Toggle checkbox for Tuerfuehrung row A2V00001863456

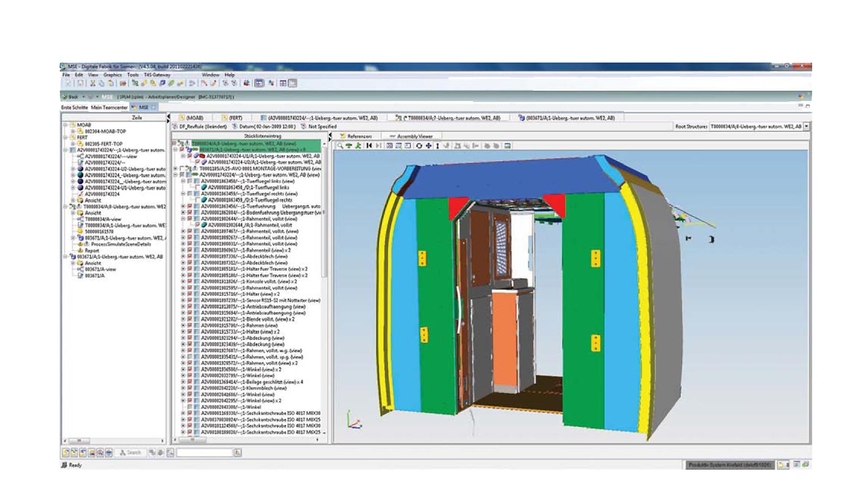pos(190,206)
